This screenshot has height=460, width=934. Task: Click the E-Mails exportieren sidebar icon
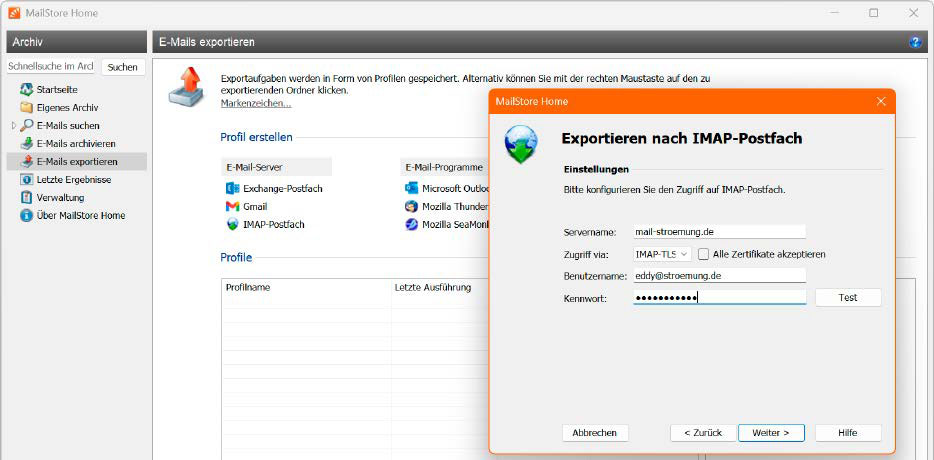(26, 161)
